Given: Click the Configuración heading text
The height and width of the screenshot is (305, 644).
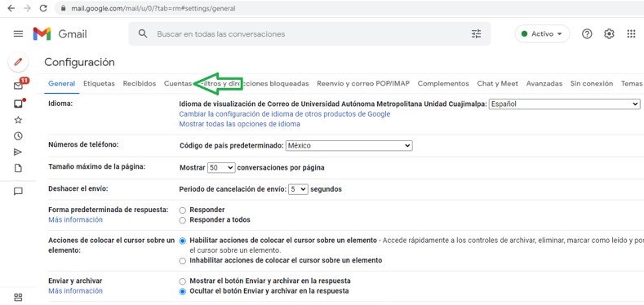Looking at the screenshot, I should click(x=79, y=63).
